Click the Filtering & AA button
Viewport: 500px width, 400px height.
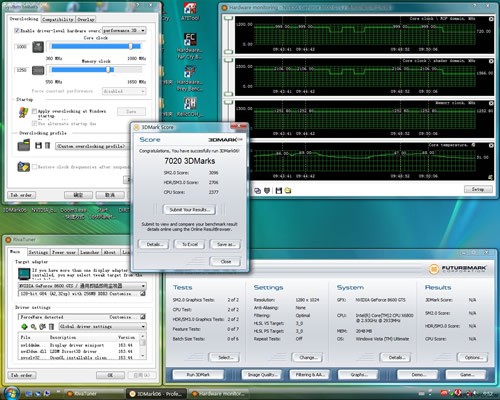(x=310, y=375)
